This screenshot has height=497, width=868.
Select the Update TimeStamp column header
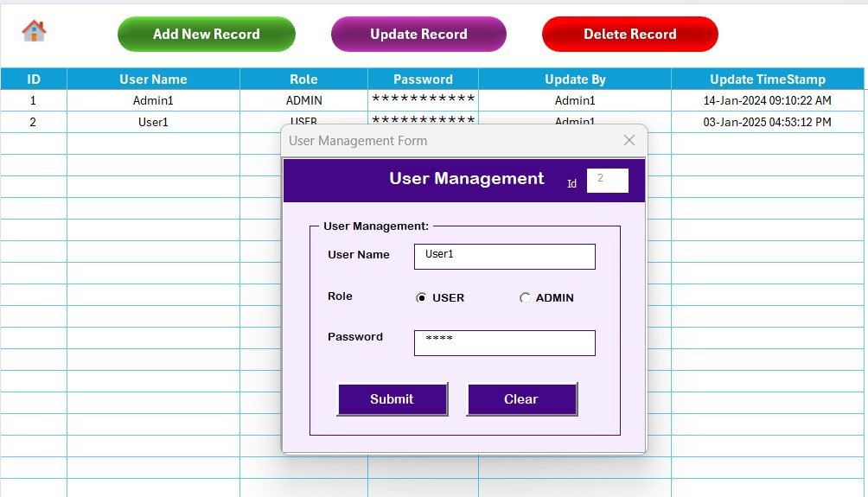768,80
